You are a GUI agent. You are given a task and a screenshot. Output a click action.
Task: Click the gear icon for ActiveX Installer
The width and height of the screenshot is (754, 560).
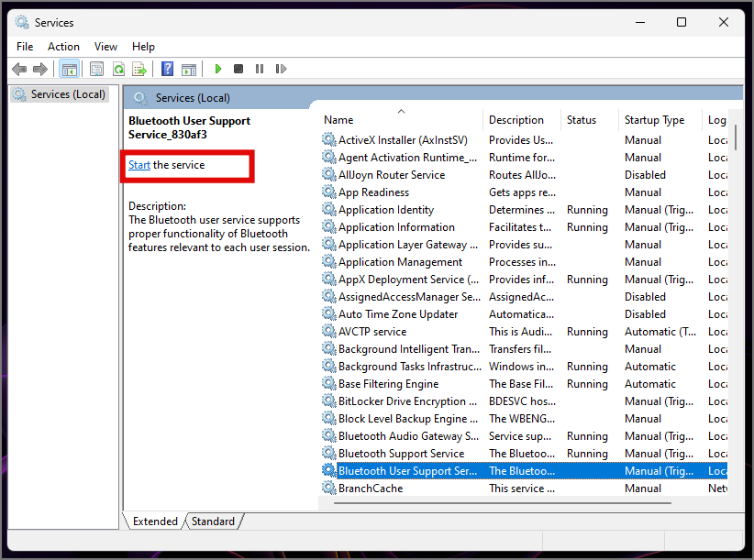[x=329, y=139]
